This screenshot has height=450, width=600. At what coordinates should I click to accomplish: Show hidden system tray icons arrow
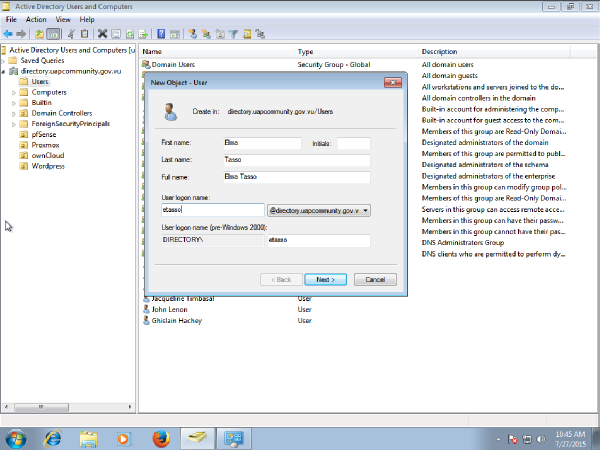click(498, 439)
